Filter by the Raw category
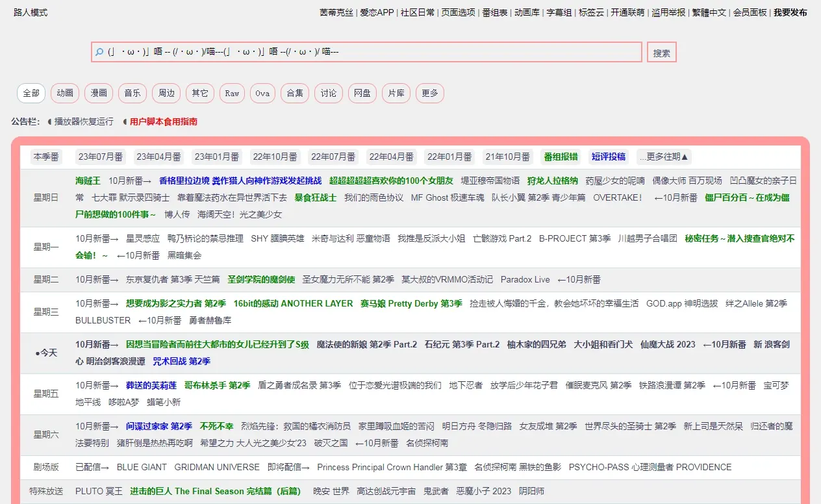This screenshot has height=504, width=821. 232,94
